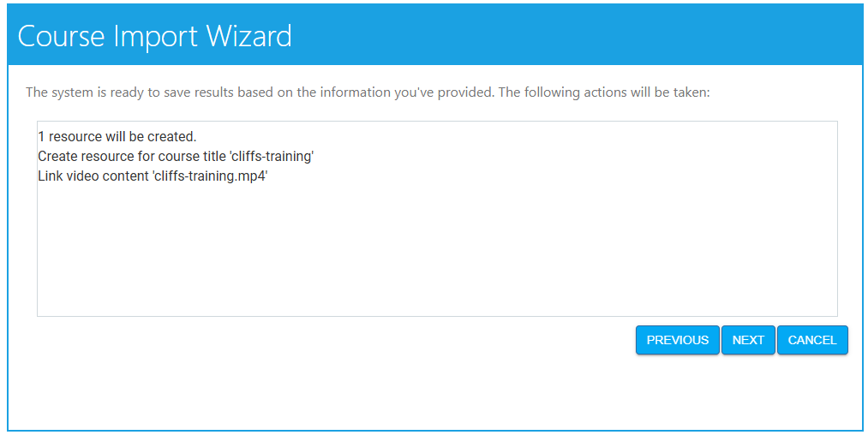The image size is (868, 435).
Task: Click "The following actions will be taken:" text
Action: [603, 92]
